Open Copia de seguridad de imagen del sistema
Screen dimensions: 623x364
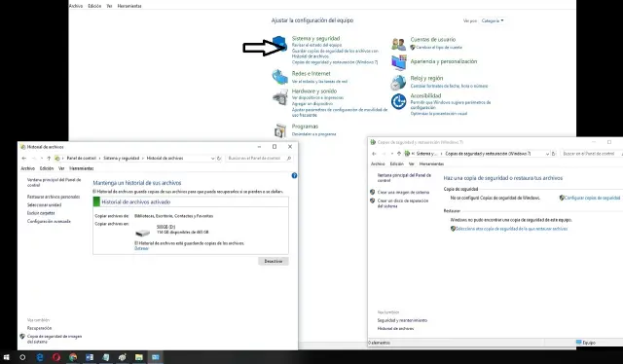pos(55,339)
